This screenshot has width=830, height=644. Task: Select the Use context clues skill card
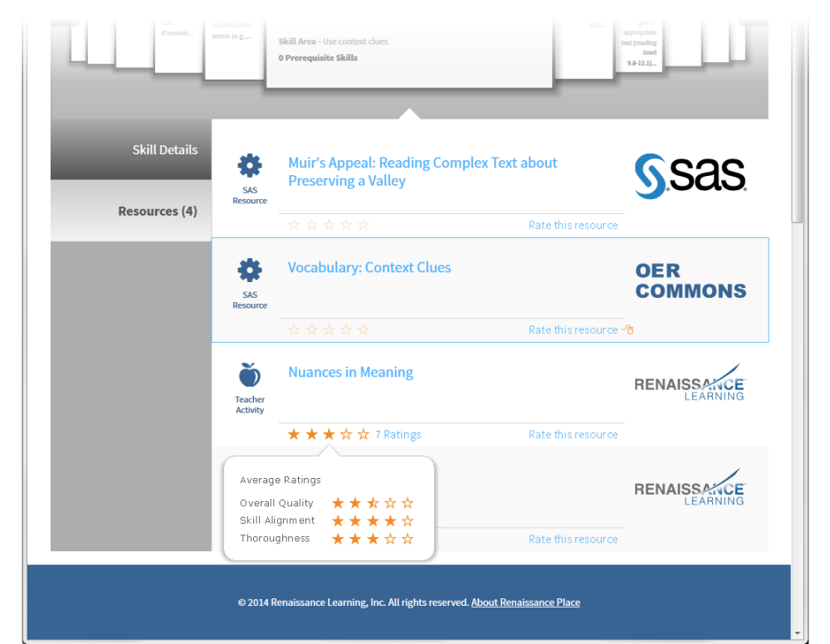[409, 53]
